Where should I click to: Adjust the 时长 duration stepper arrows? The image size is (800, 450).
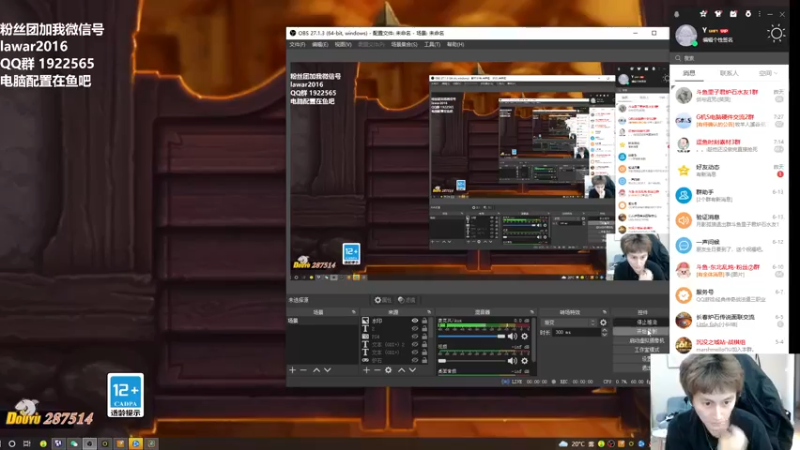605,332
